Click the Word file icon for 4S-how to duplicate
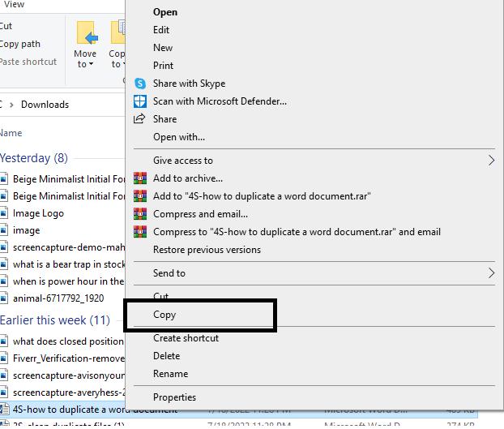The image size is (504, 429). (x=4, y=410)
